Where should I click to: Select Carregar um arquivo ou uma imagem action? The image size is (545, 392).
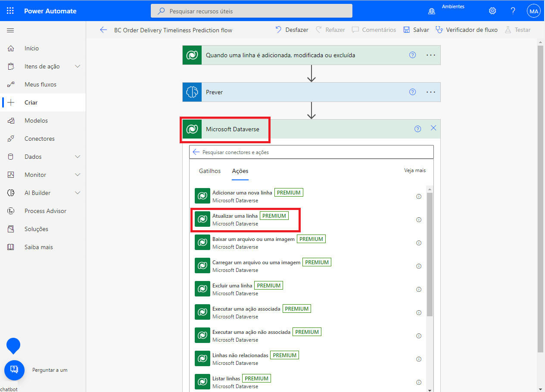click(x=308, y=266)
